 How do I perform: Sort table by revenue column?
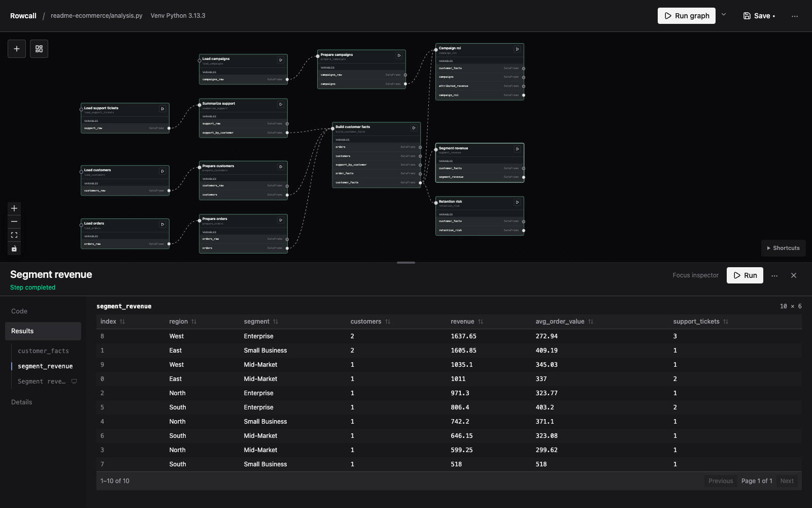(467, 322)
